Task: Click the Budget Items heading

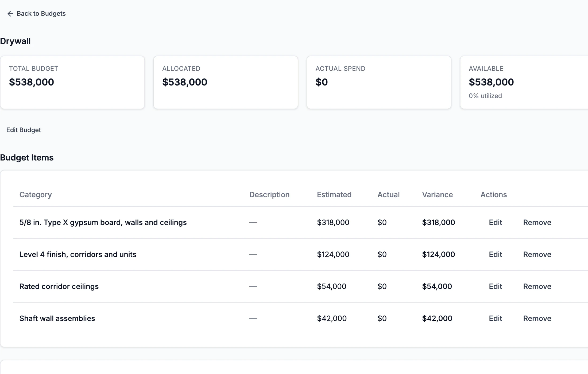Action: [27, 158]
